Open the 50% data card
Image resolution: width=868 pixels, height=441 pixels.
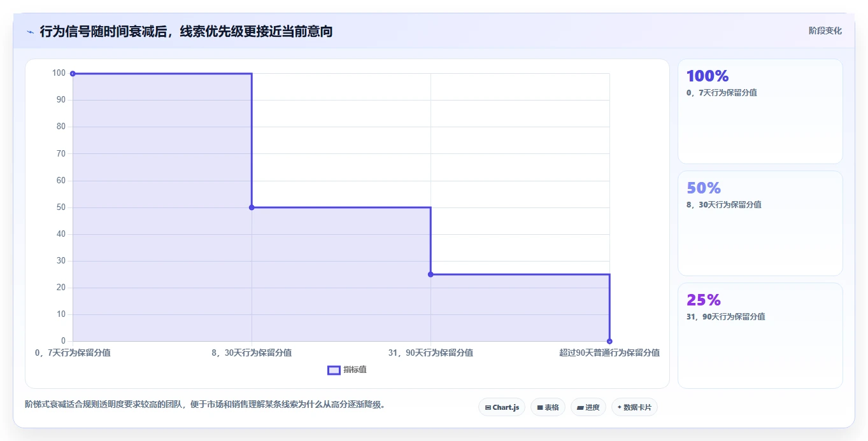[760, 223]
